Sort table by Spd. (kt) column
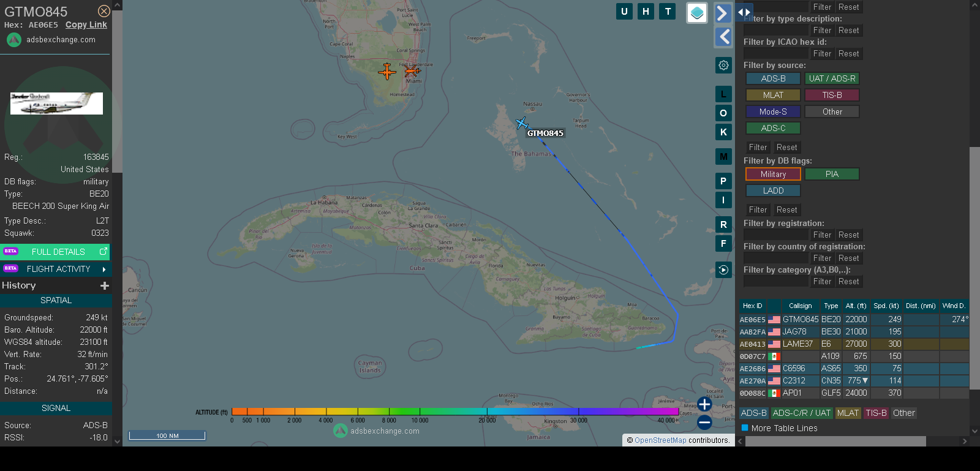This screenshot has width=980, height=471. (x=886, y=306)
